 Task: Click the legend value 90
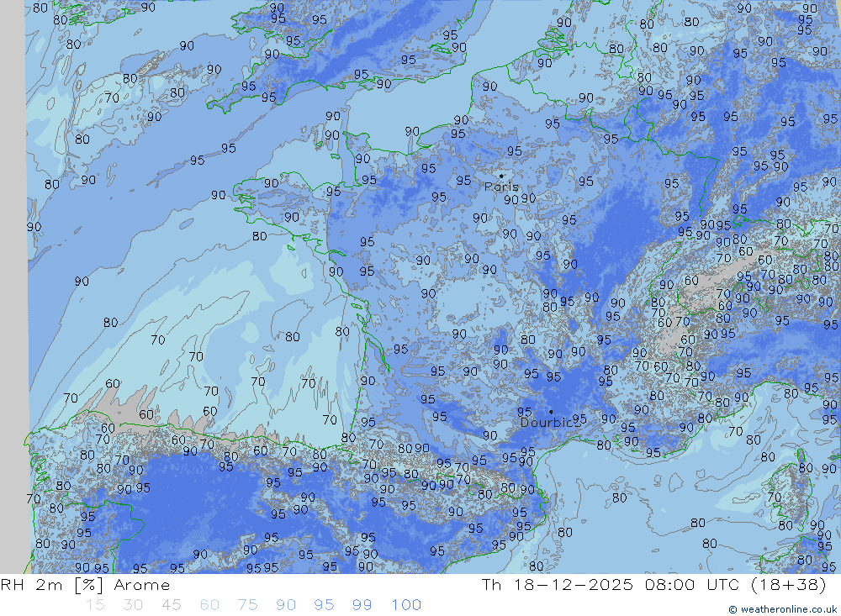286,605
